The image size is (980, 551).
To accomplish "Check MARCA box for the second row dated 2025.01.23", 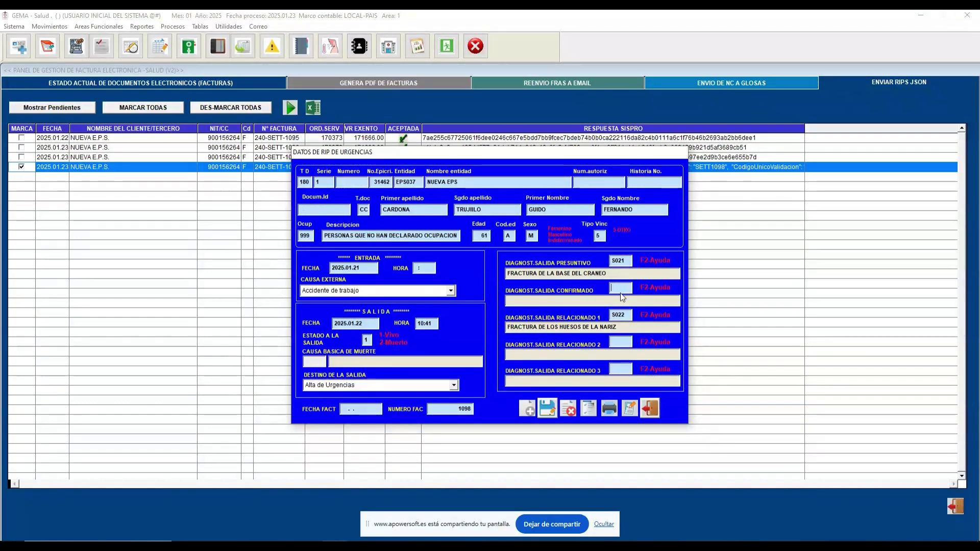I will pos(21,147).
